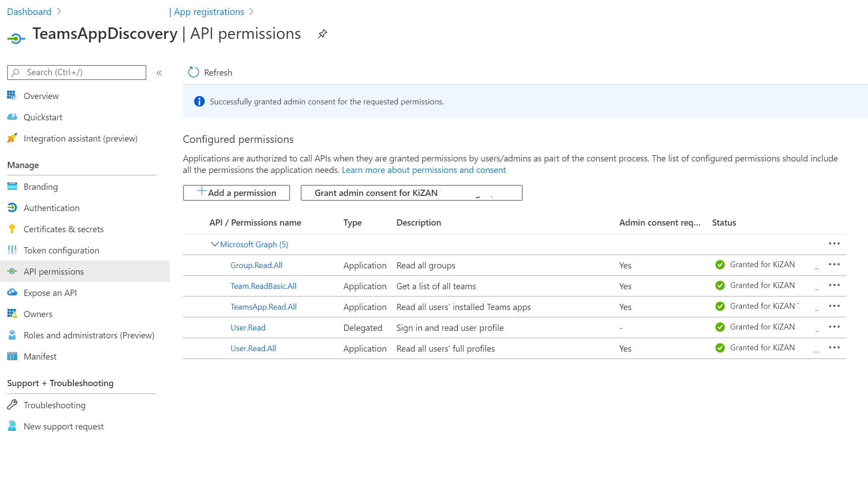Open more options for TeamsApp.Read.All row
The height and width of the screenshot is (479, 868).
(x=834, y=306)
